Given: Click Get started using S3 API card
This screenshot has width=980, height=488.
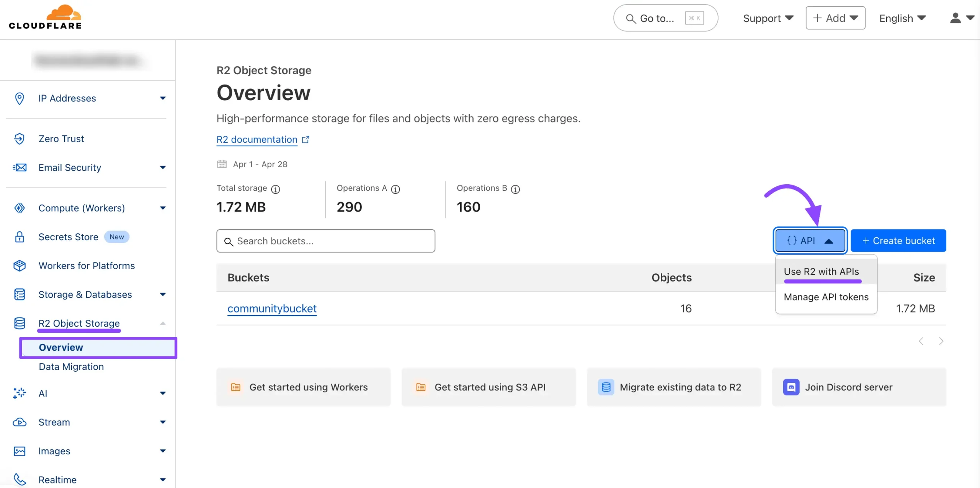Looking at the screenshot, I should point(488,387).
